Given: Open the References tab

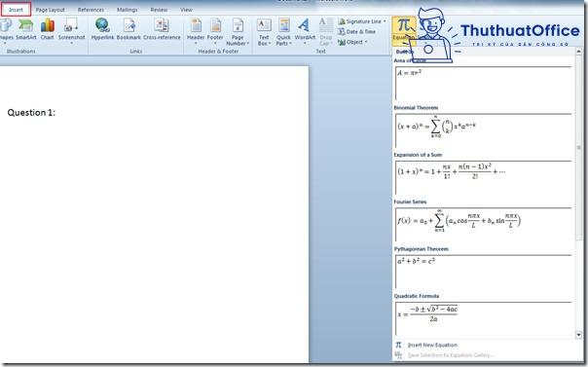Looking at the screenshot, I should (91, 10).
